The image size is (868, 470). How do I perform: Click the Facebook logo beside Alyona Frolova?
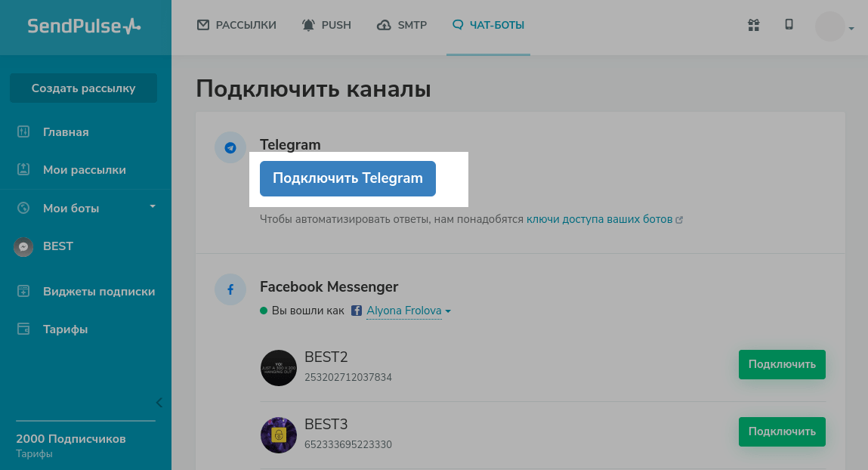(x=357, y=311)
